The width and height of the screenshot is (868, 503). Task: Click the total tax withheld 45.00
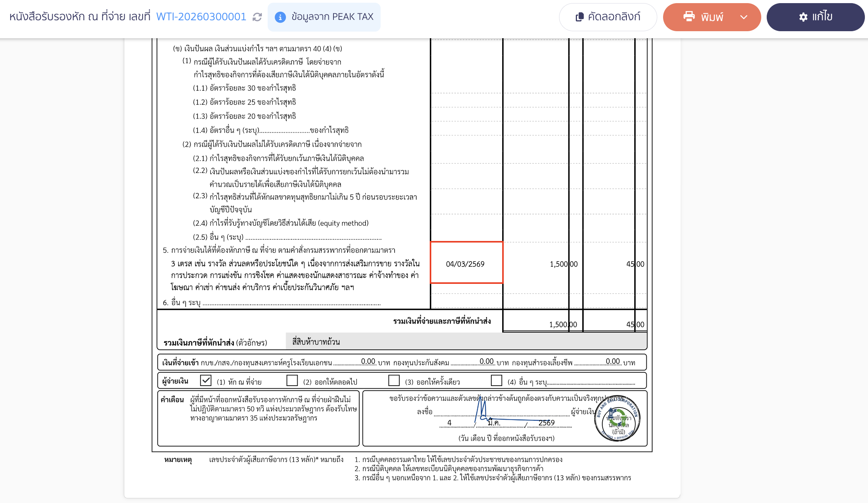pos(635,324)
